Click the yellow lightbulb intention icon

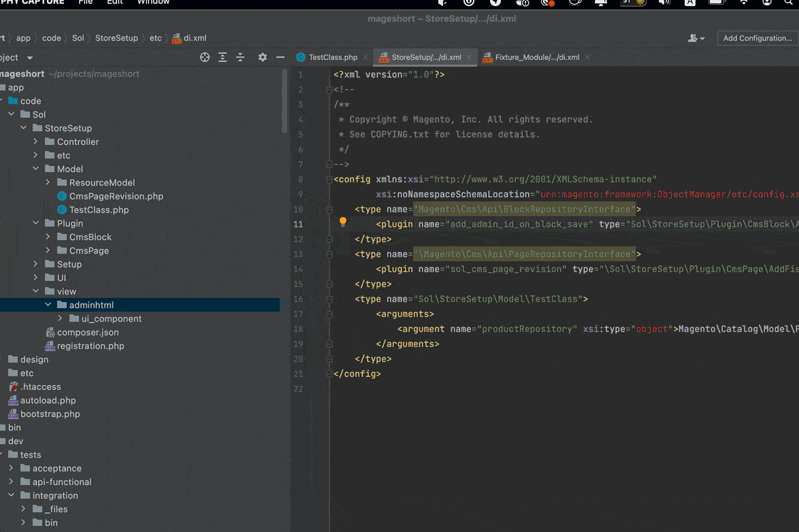click(343, 222)
